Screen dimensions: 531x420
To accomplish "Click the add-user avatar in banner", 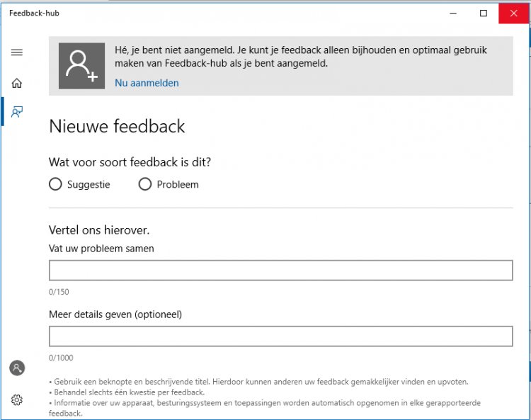I will coord(81,66).
